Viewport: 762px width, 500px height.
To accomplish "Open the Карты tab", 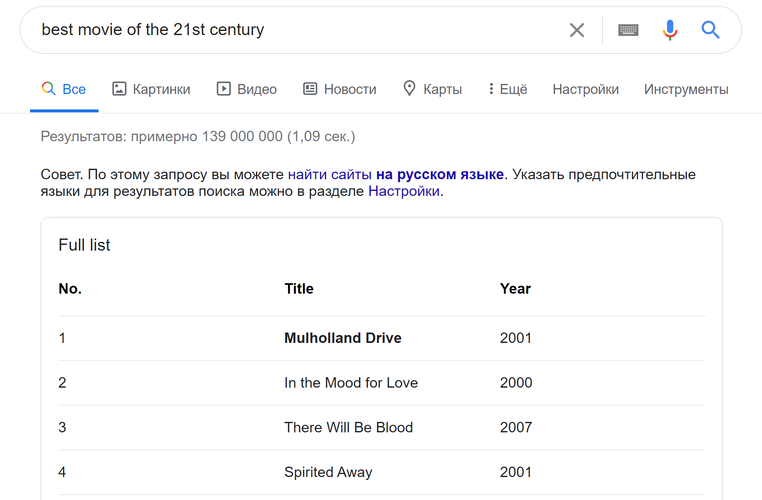I will 433,89.
